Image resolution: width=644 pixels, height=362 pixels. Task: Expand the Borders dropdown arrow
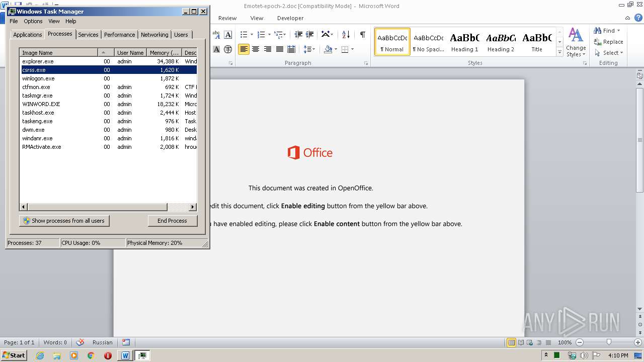coord(352,49)
